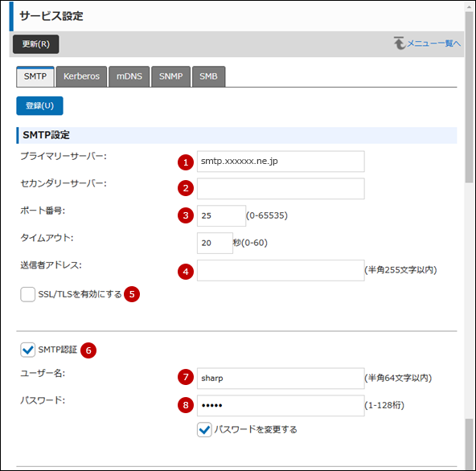This screenshot has width=476, height=471.
Task: Open the mDNS tab
Action: [x=129, y=76]
